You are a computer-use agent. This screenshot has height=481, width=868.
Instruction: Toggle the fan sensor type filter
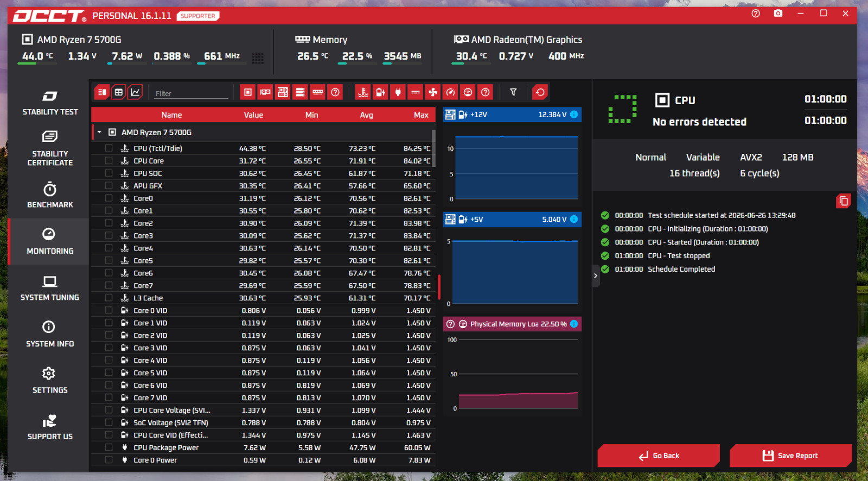[433, 92]
